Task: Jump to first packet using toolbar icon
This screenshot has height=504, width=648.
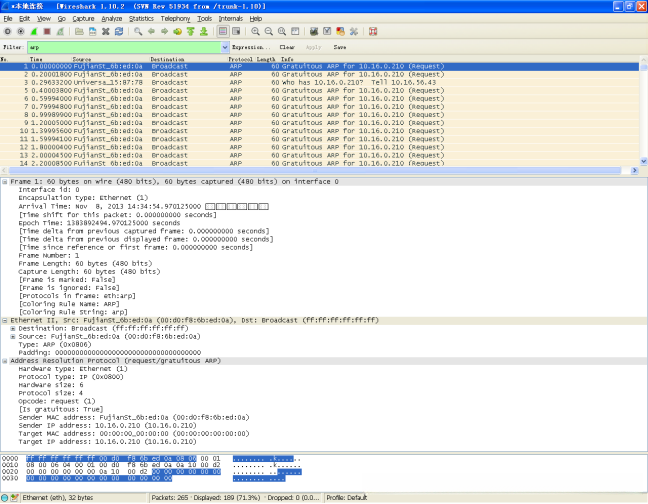Action: click(190, 31)
